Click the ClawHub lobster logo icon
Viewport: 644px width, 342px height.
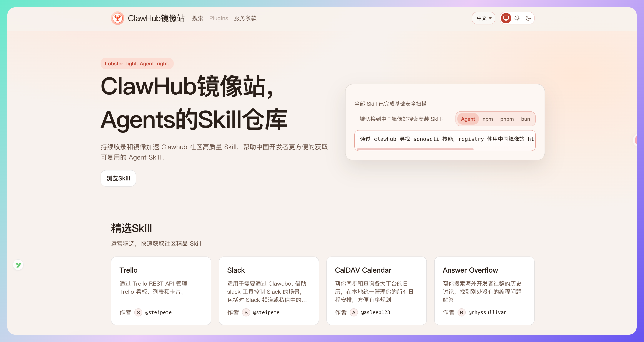[x=118, y=18]
